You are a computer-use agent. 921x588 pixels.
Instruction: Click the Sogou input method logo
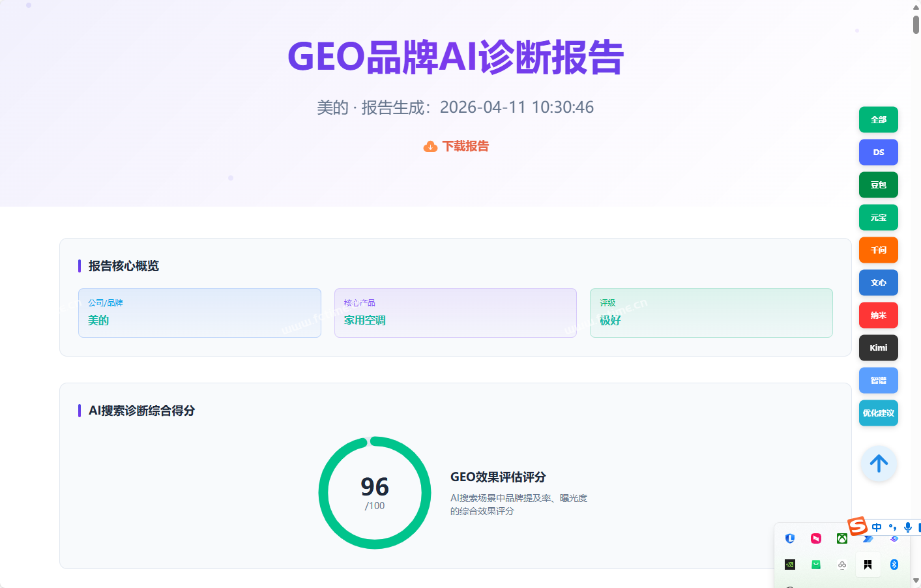tap(857, 525)
